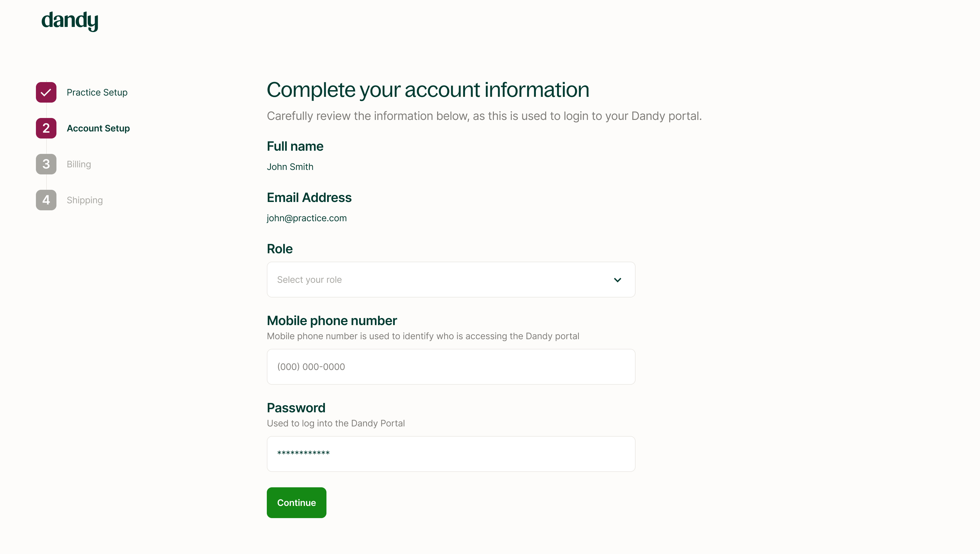Click the Mobile phone number heading
980x554 pixels.
click(x=332, y=321)
